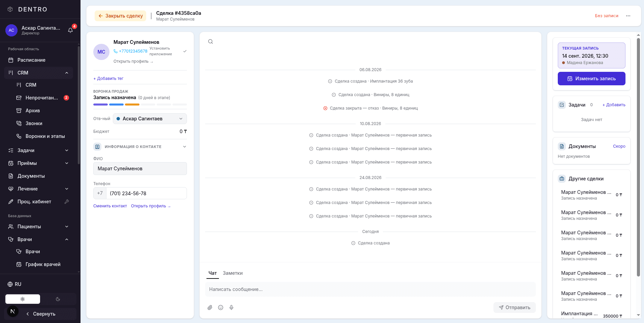Start voice recording with microphone icon

pyautogui.click(x=231, y=307)
